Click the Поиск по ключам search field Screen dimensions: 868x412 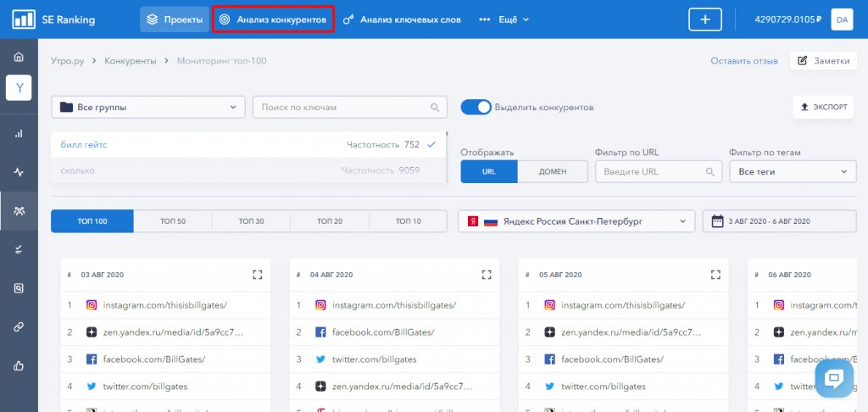point(349,108)
